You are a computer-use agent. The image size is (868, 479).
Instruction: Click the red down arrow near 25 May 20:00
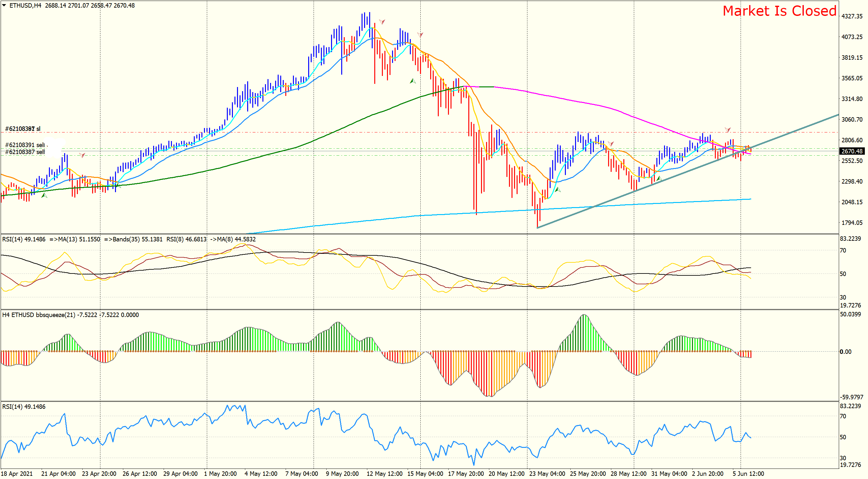[611, 144]
